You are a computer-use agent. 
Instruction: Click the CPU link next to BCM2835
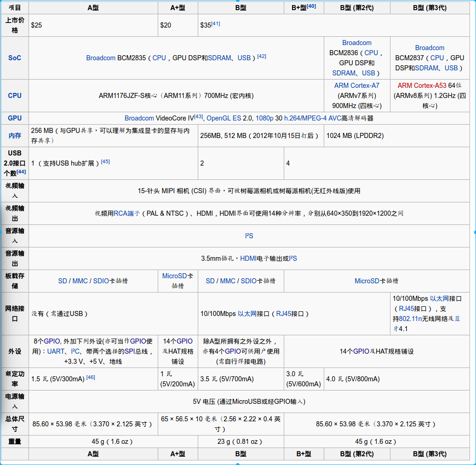click(x=159, y=57)
